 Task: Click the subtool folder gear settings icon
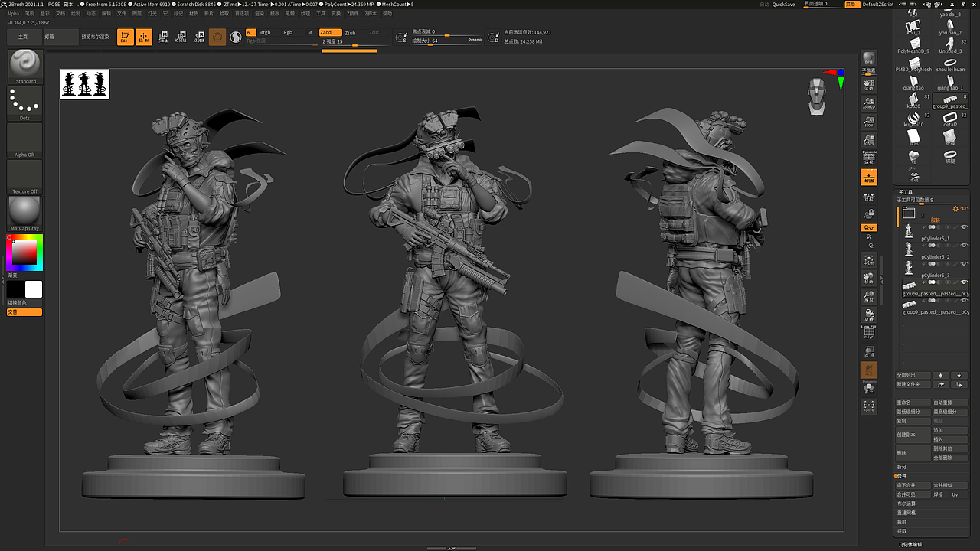(955, 209)
